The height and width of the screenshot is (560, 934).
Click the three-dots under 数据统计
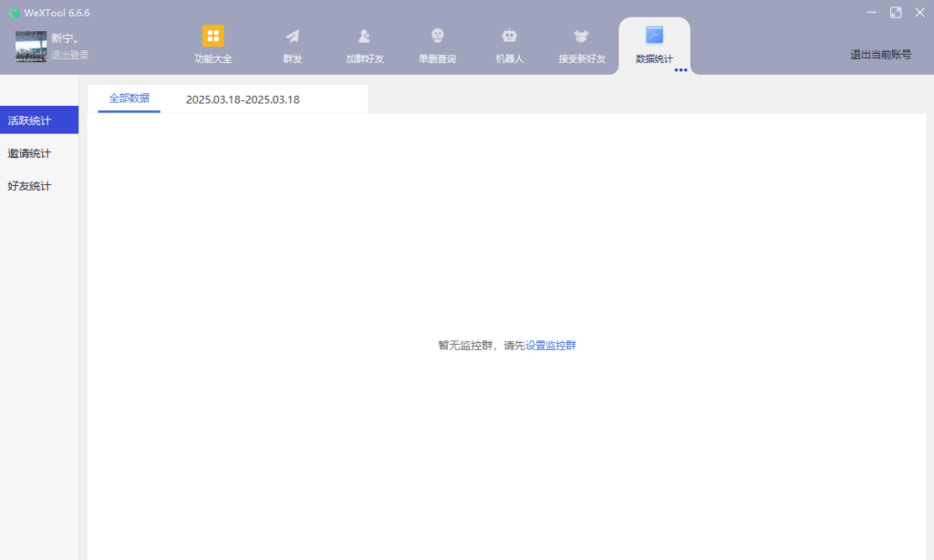click(680, 70)
